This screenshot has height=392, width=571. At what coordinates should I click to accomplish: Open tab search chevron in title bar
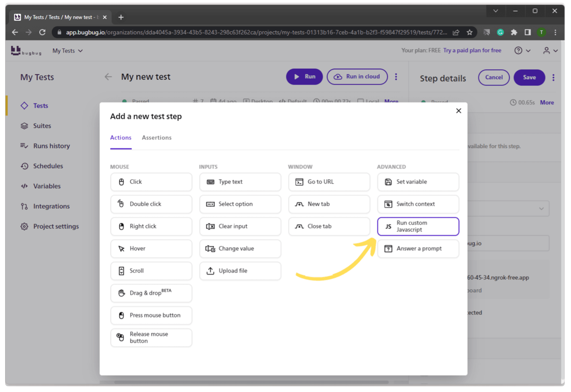(x=496, y=11)
